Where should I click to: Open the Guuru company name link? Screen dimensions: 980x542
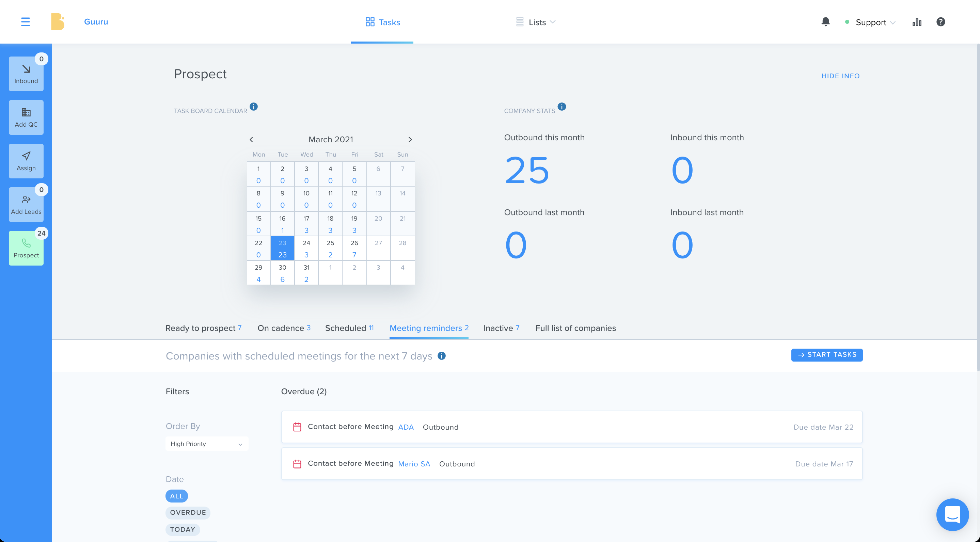[96, 22]
